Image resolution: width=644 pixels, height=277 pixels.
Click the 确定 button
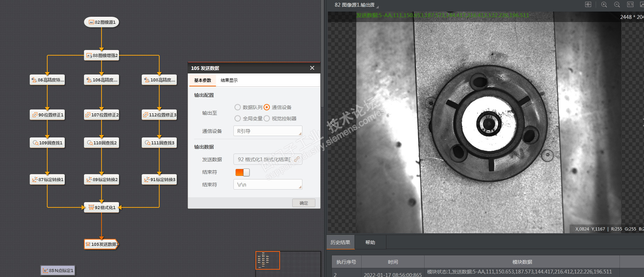(x=304, y=203)
